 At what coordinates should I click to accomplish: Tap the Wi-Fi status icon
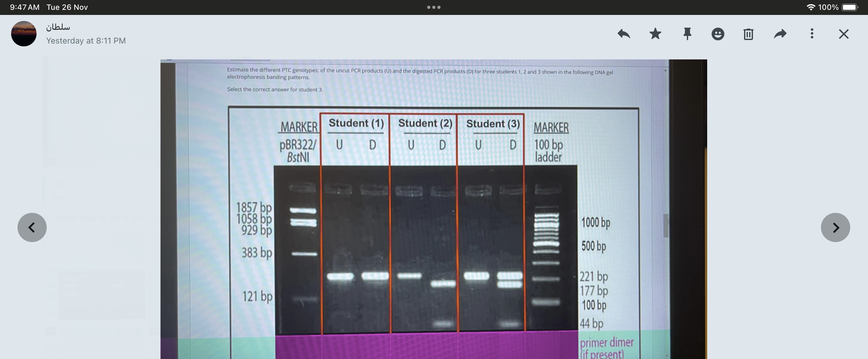[811, 7]
